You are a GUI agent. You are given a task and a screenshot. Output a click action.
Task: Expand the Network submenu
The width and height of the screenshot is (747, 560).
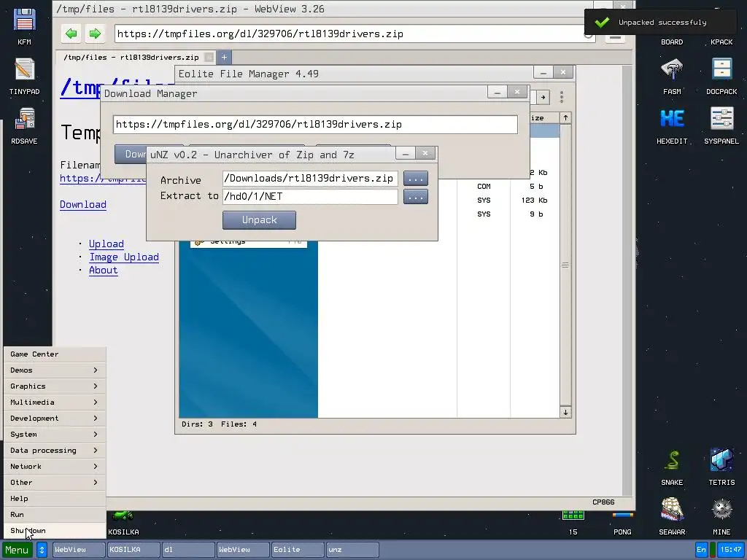click(55, 467)
